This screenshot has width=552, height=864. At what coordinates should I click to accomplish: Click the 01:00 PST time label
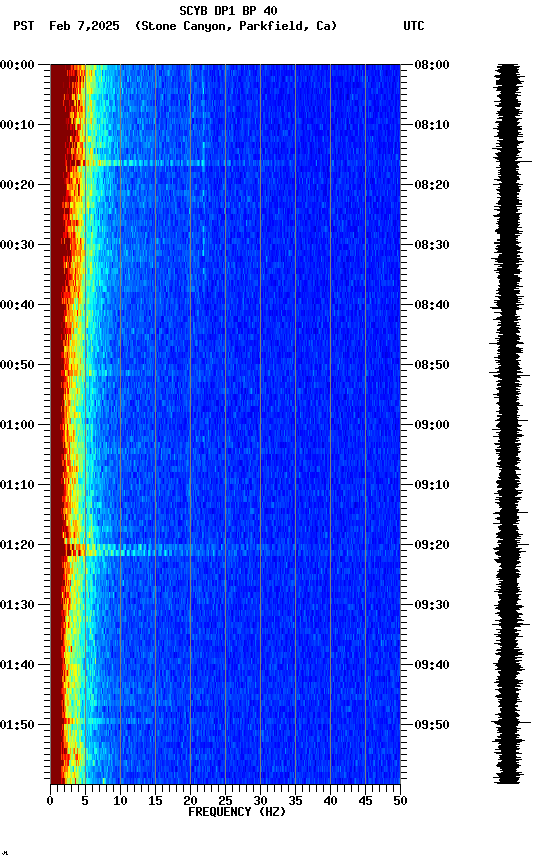17,425
